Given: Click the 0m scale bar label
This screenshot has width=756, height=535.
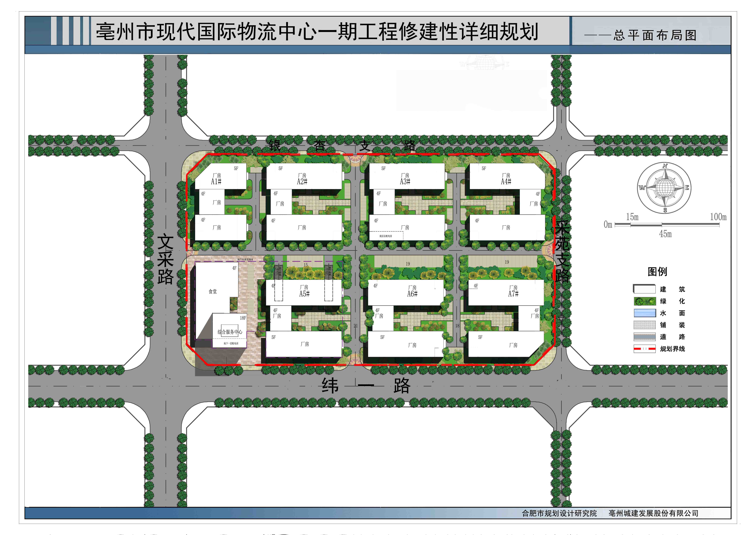Looking at the screenshot, I should coord(608,224).
